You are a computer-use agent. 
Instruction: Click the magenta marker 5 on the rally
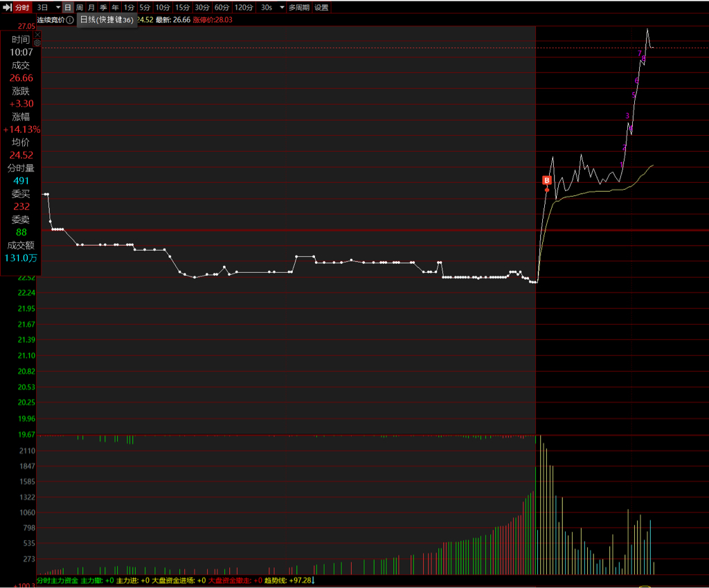(x=634, y=95)
